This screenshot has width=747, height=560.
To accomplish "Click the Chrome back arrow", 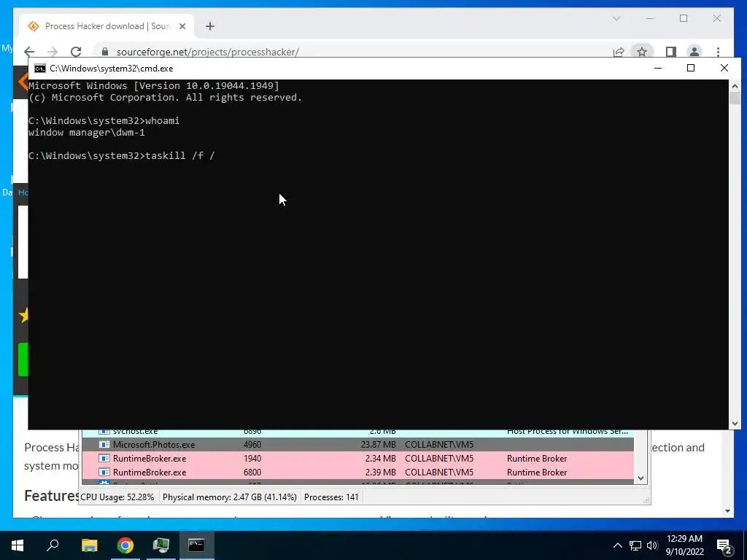I will click(29, 52).
